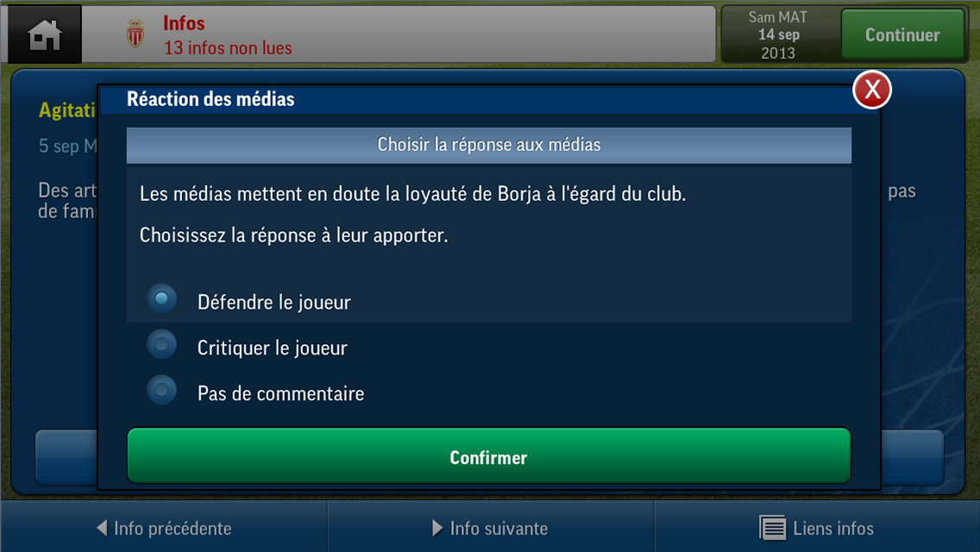Image resolution: width=980 pixels, height=552 pixels.
Task: Click the AS Monaco club crest
Action: click(x=135, y=34)
